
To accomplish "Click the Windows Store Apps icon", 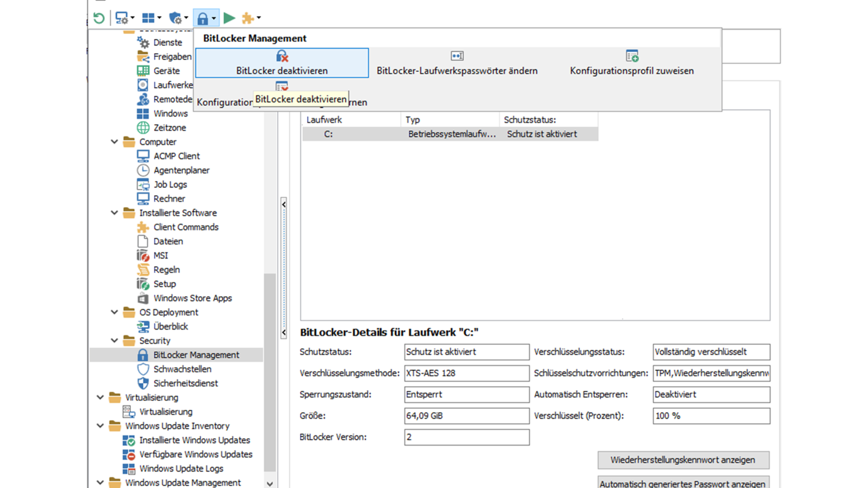I will tap(143, 298).
